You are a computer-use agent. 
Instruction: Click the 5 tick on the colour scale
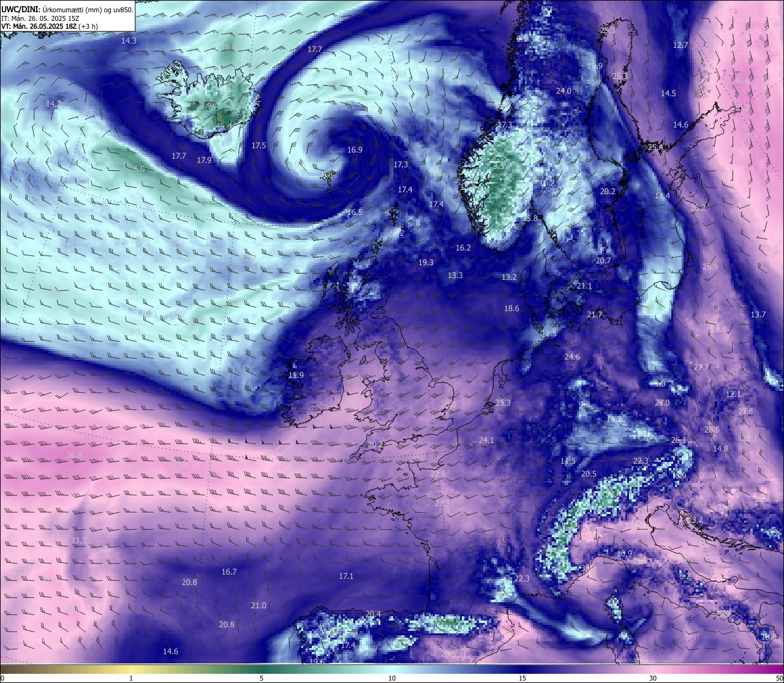click(262, 678)
